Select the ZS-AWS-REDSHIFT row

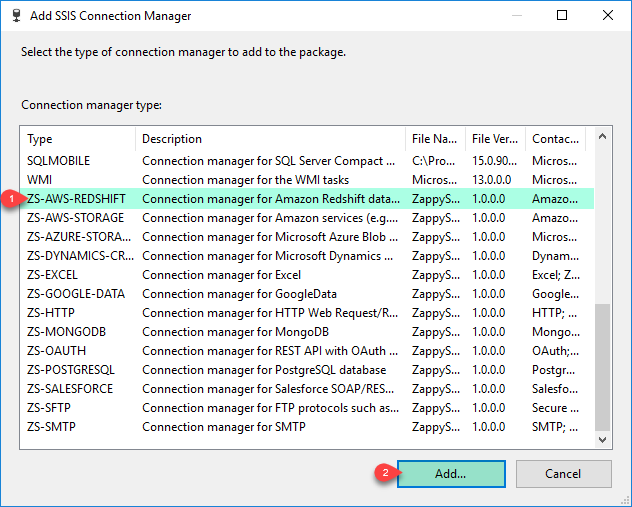tap(307, 199)
